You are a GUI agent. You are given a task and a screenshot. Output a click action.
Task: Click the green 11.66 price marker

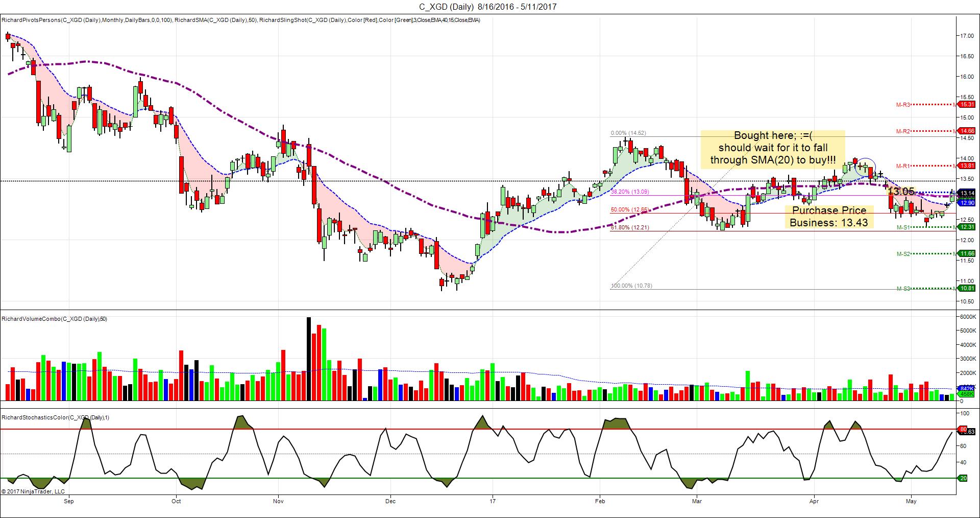(967, 253)
